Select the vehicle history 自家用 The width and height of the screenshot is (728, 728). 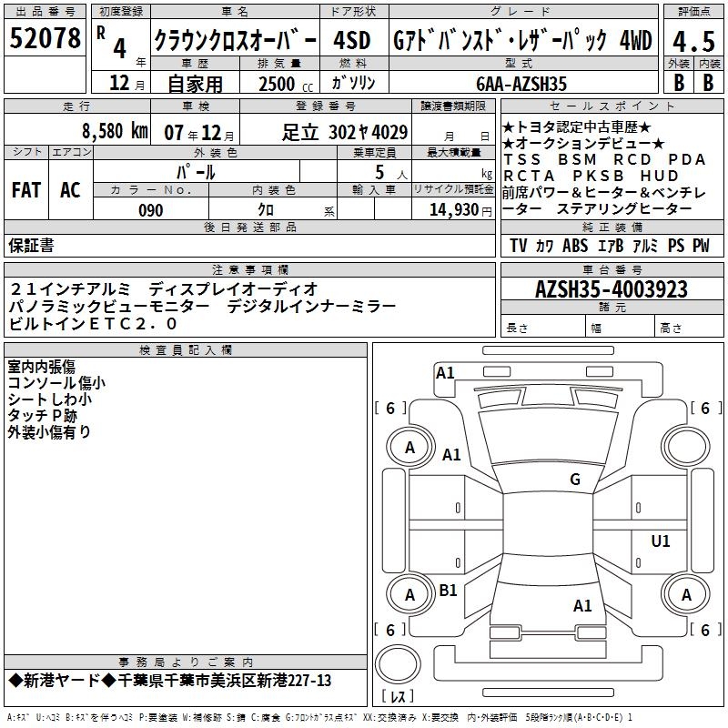click(195, 84)
